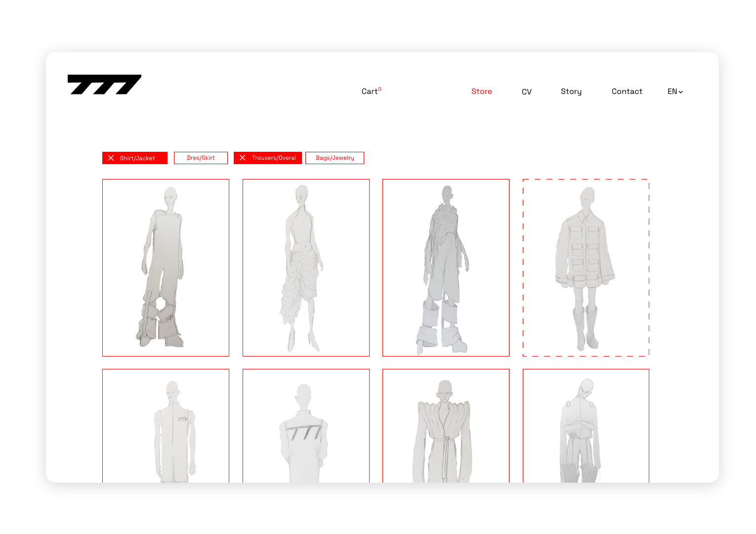
Task: Select the halter top ruffled skirt sketch
Action: [306, 267]
